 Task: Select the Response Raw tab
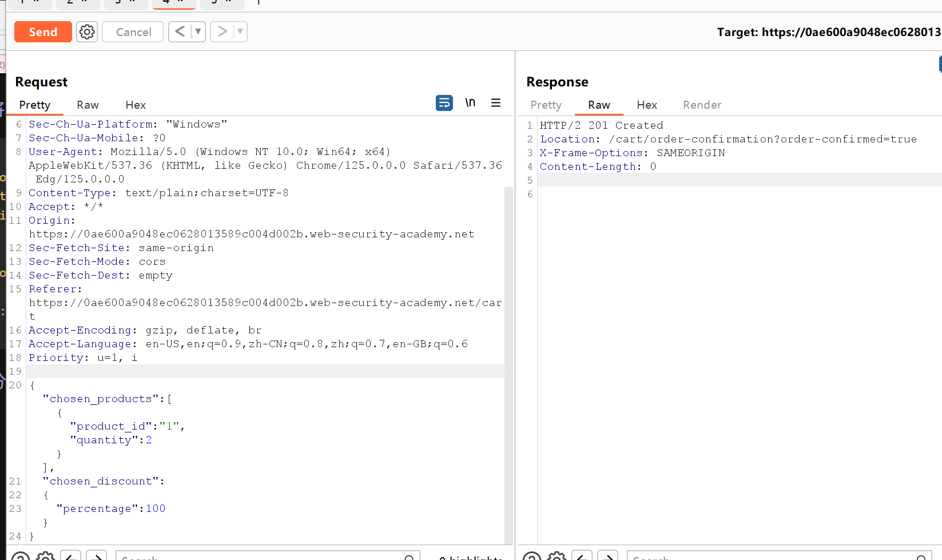[x=599, y=105]
